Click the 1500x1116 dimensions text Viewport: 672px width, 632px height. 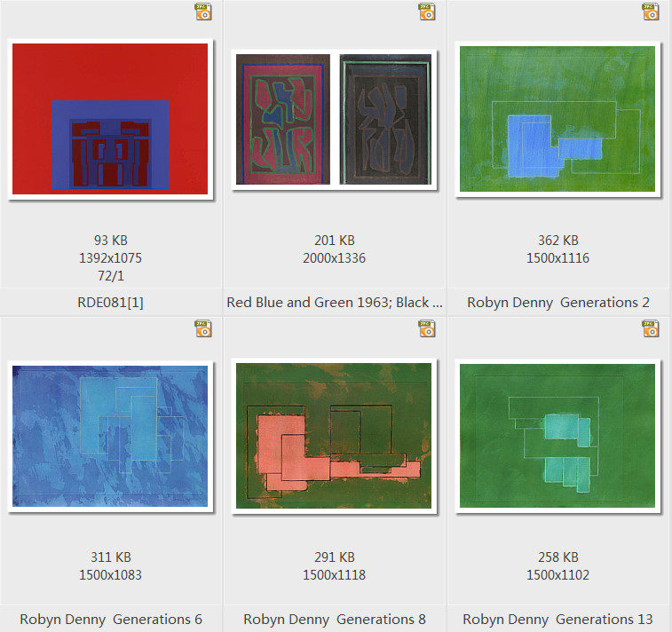[558, 258]
